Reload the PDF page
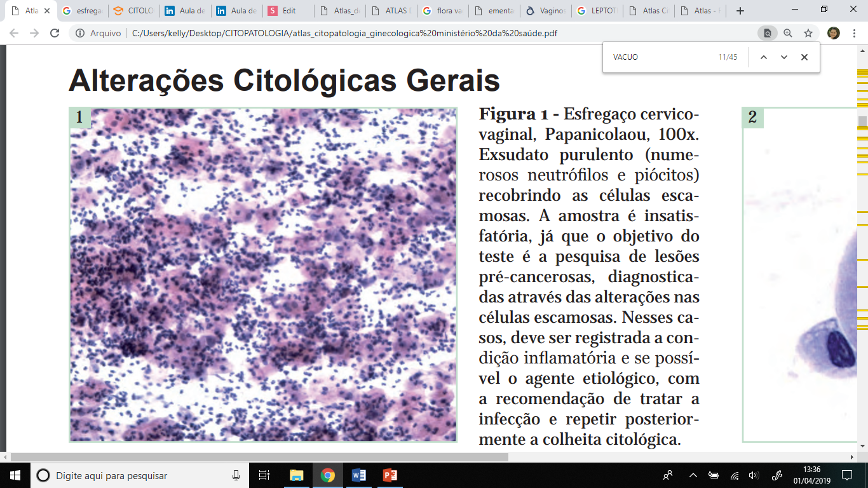The width and height of the screenshot is (868, 488). 55,33
